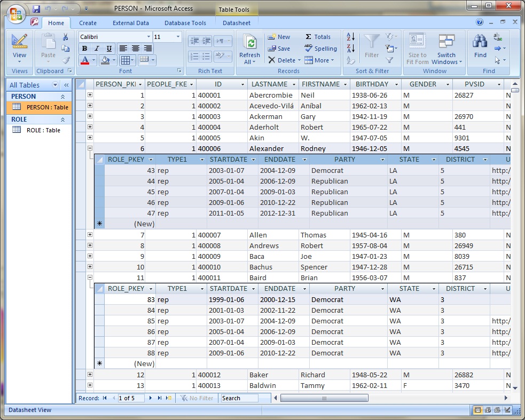Expand subdatasheet for Abercrombie row

point(90,95)
